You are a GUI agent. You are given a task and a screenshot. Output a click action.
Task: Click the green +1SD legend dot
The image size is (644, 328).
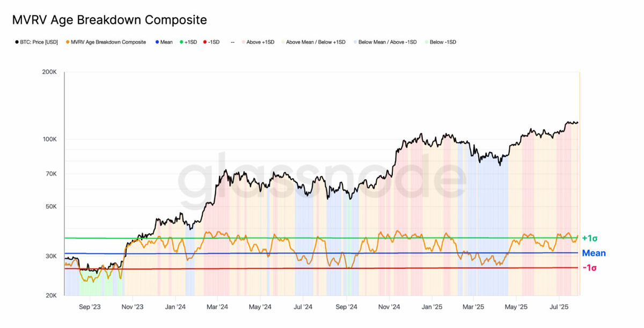click(x=181, y=42)
